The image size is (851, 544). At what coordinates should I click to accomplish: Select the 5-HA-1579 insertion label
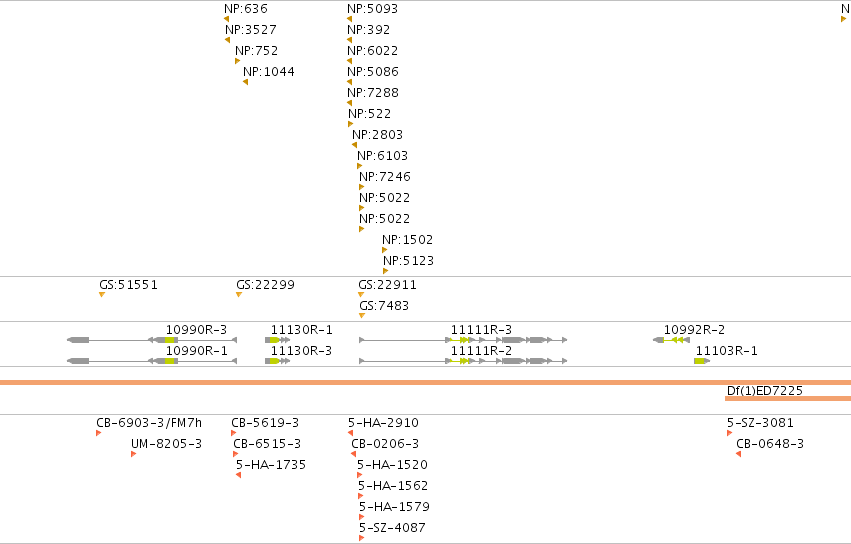pyautogui.click(x=395, y=507)
